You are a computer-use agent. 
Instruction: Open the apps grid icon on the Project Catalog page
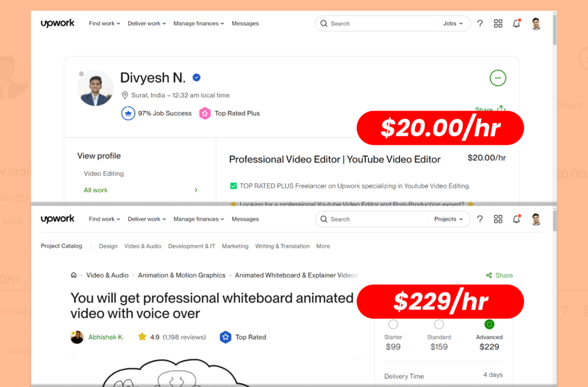pos(498,219)
